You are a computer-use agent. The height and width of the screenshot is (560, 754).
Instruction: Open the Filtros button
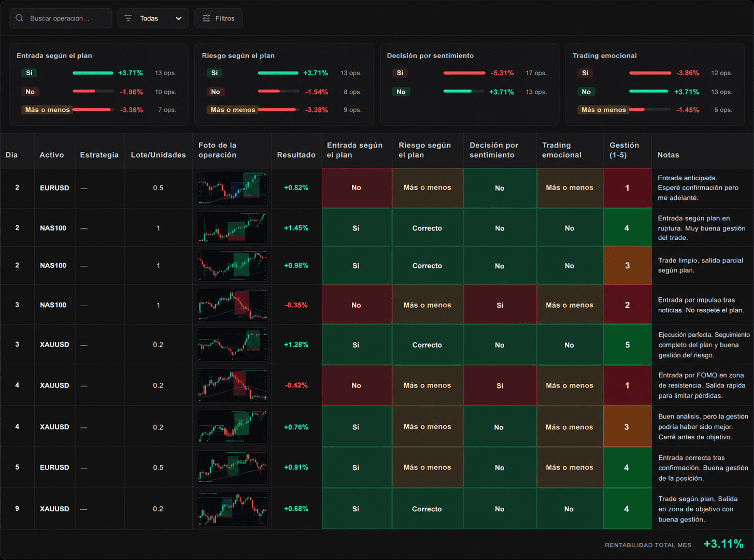tap(218, 18)
